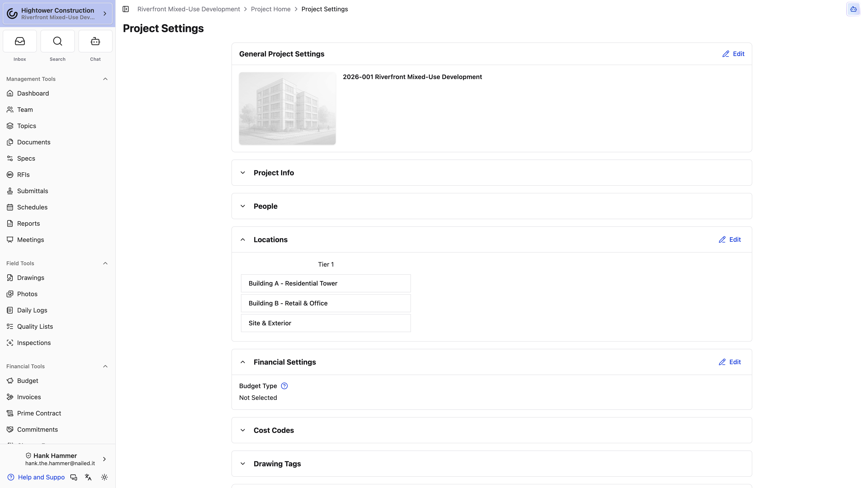This screenshot has width=868, height=488.
Task: Select Building B - Retail & Office location
Action: 326,303
